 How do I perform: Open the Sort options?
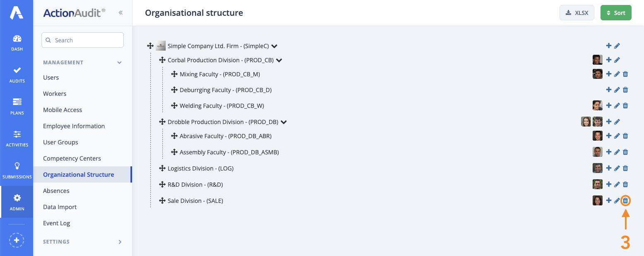[616, 12]
